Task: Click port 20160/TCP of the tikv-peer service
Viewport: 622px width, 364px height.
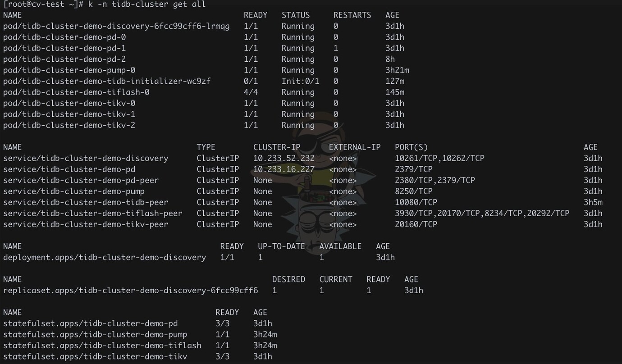Action: point(416,224)
